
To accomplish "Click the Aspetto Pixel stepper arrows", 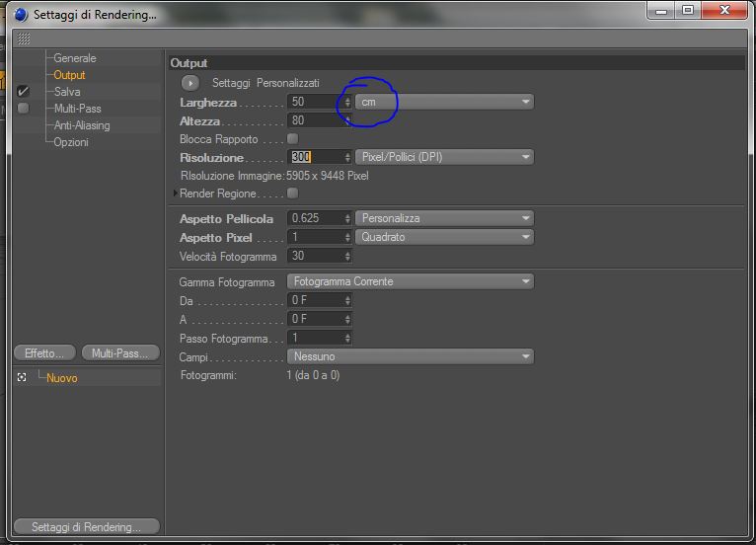I will click(347, 237).
